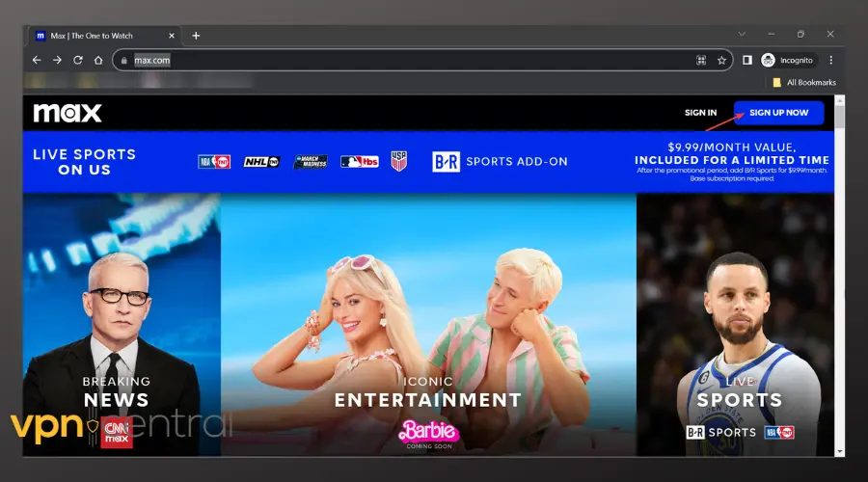The height and width of the screenshot is (482, 868).
Task: Open the All Bookmarks folder
Action: coord(804,83)
